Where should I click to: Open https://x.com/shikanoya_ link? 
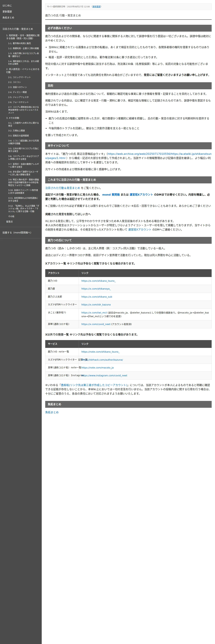coord(96,289)
